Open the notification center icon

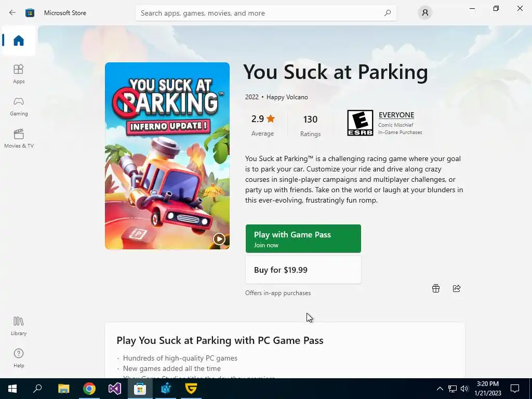[515, 389]
